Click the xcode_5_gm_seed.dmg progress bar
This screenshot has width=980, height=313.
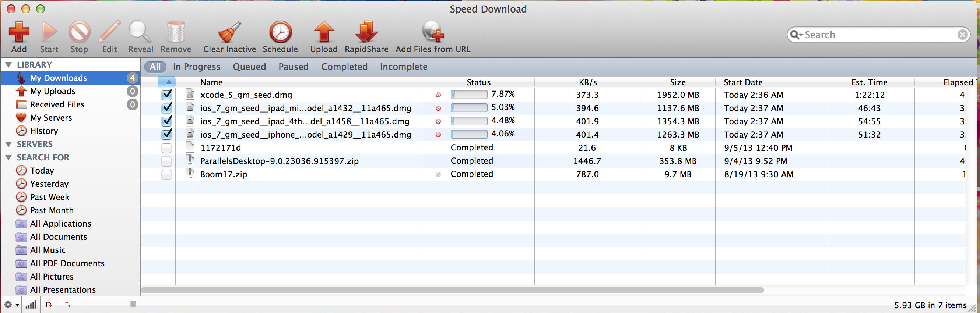pos(469,95)
